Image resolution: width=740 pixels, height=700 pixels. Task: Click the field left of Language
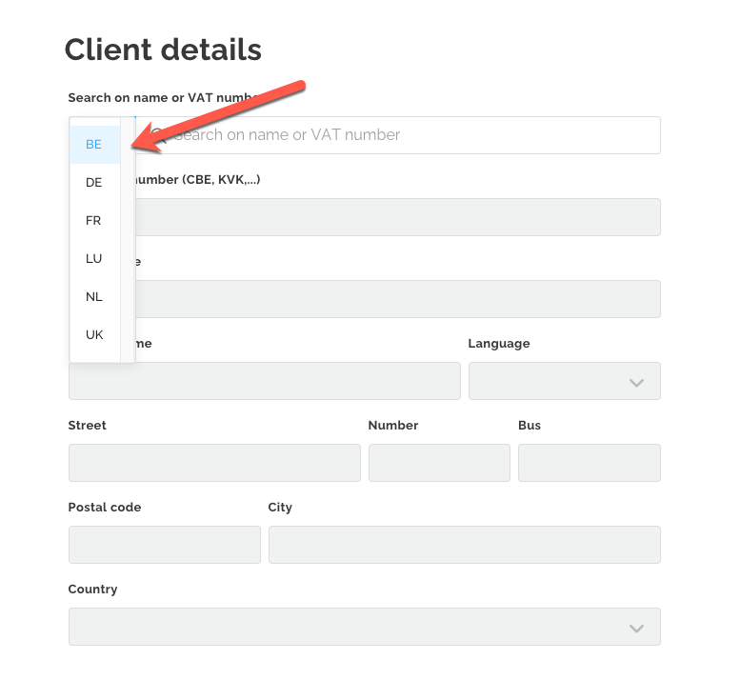(265, 381)
